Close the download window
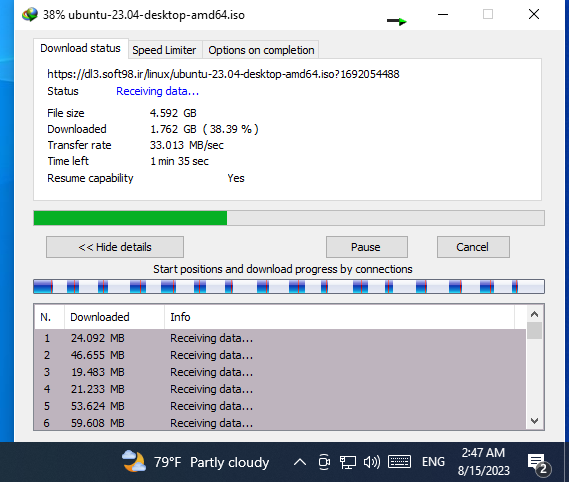Viewport: 569px width, 482px height. tap(533, 15)
